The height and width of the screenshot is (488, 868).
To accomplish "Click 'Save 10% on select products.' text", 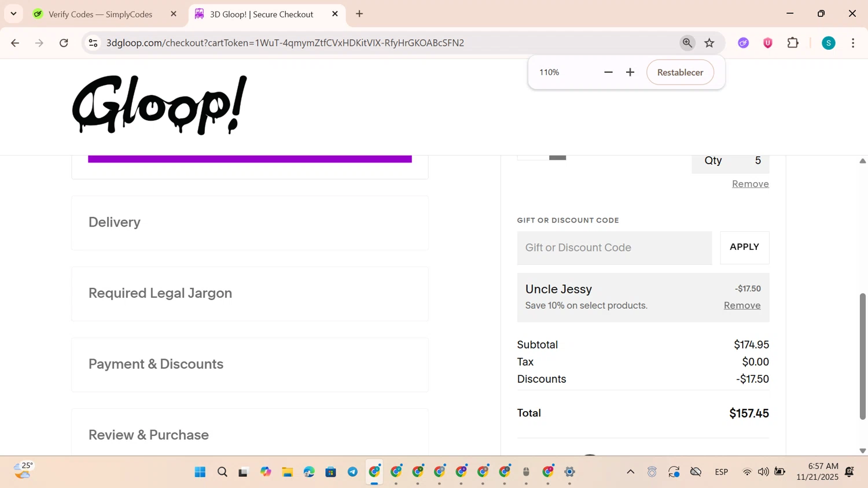I will 586,305.
